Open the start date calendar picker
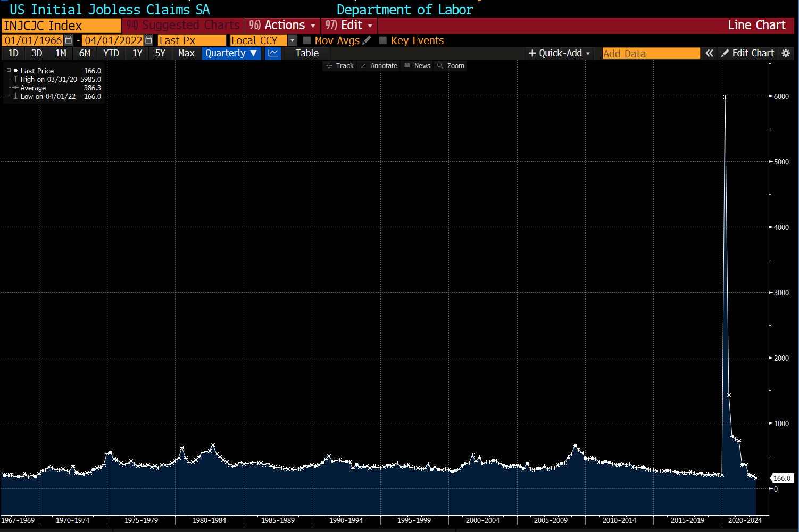This screenshot has width=799, height=532. pos(69,40)
